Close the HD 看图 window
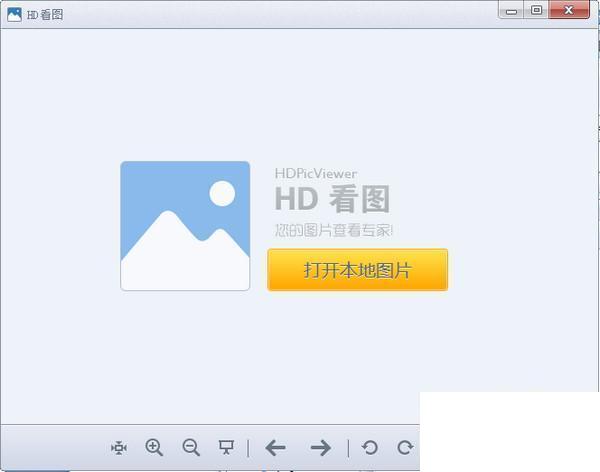 coord(569,10)
